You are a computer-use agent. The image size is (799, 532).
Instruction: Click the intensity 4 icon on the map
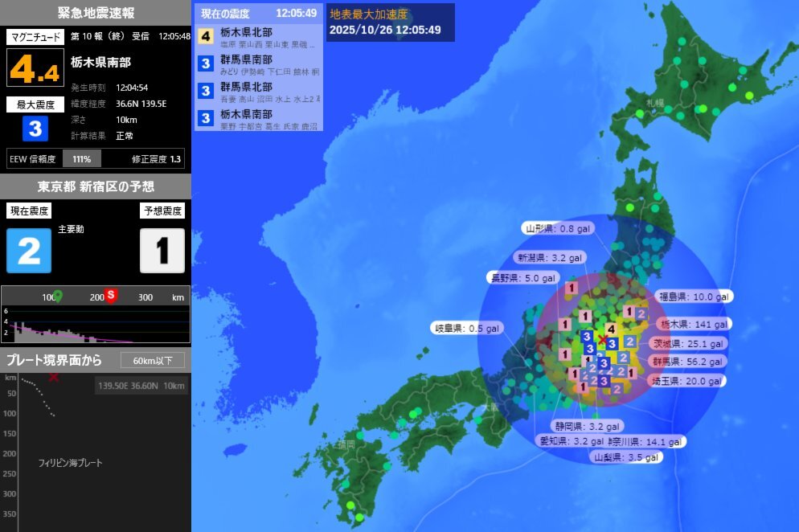612,329
